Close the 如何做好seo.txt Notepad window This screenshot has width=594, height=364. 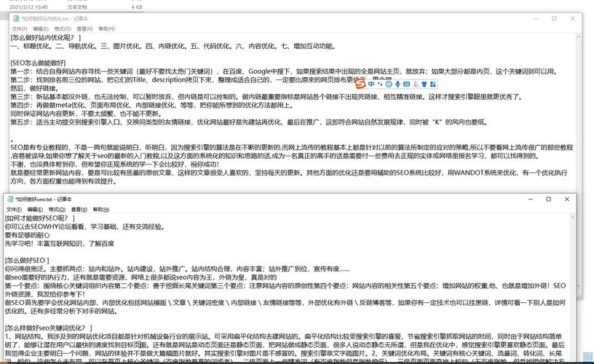(567, 199)
